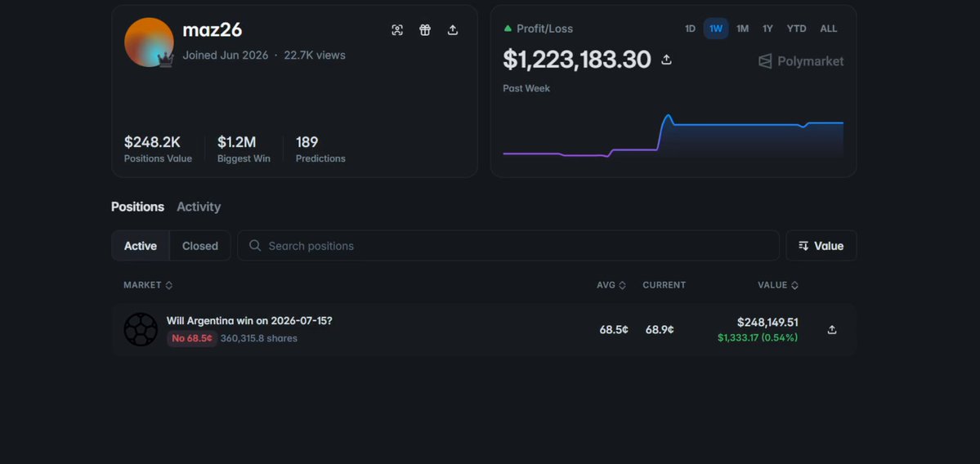Click the $1.2M Biggest Win stat
Screen dimensions: 980x464
pyautogui.click(x=244, y=149)
